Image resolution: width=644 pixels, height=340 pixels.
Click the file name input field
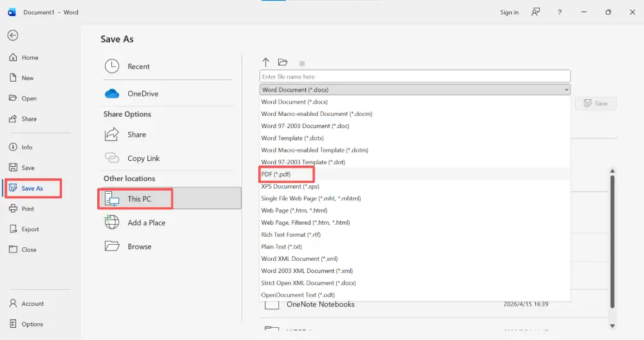click(415, 77)
